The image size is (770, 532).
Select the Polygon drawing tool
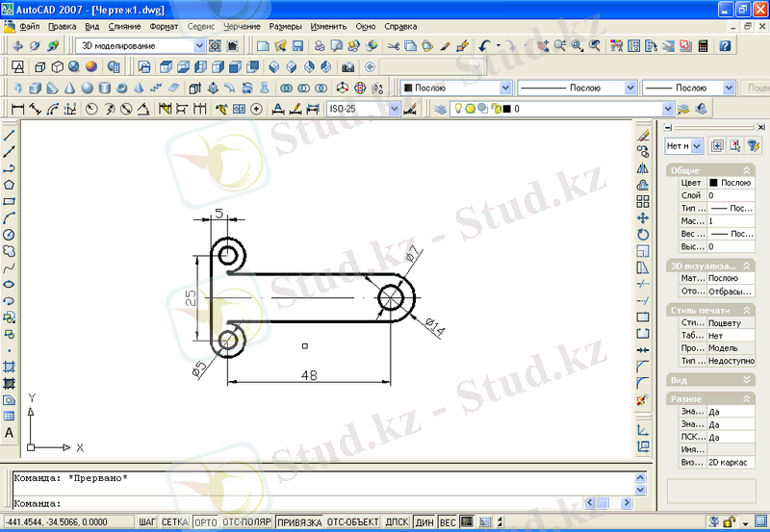point(9,185)
